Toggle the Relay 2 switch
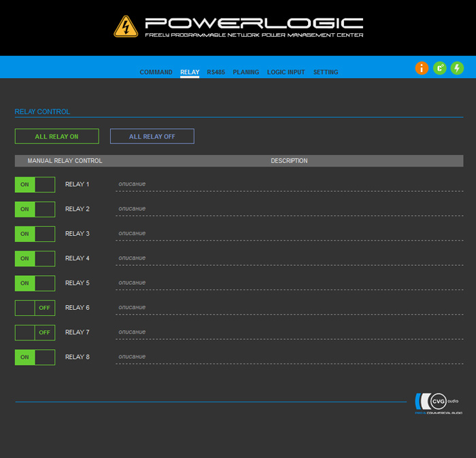Image resolution: width=476 pixels, height=458 pixels. point(35,209)
